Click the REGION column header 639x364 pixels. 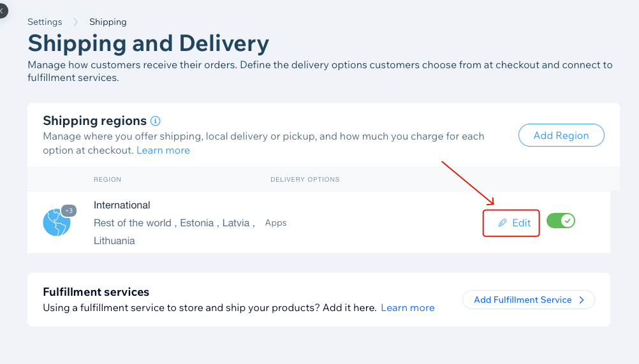pyautogui.click(x=107, y=179)
